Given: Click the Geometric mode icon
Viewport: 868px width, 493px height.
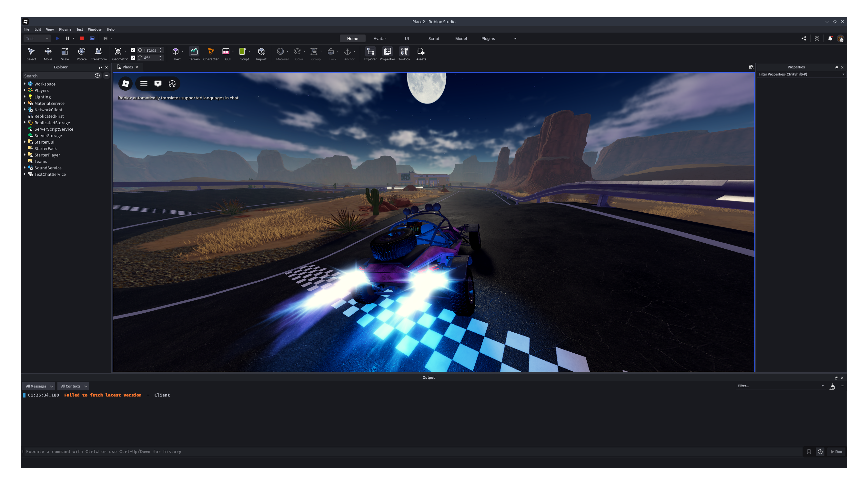Looking at the screenshot, I should (118, 52).
